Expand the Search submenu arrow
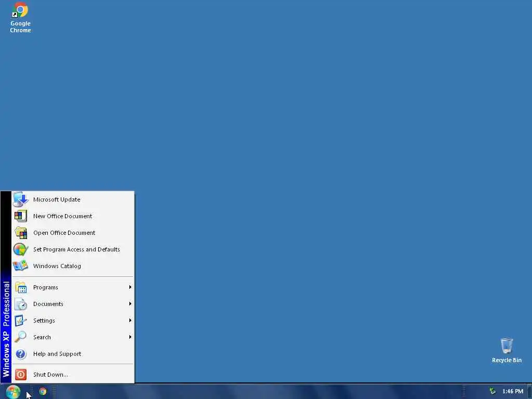Viewport: 532px width, 399px height. point(130,337)
